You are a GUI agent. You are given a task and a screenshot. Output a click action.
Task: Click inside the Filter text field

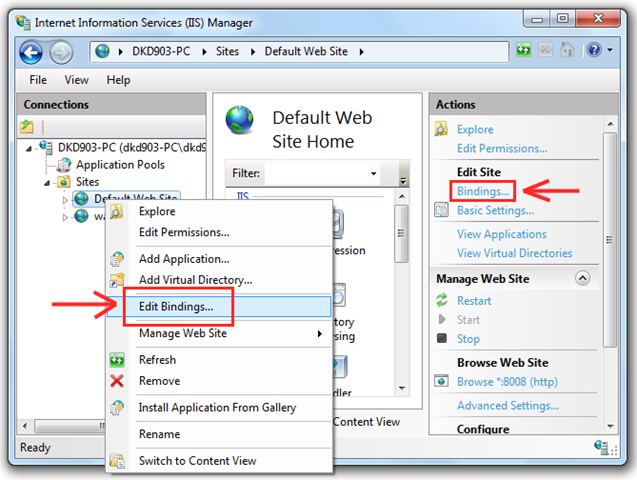[x=314, y=173]
